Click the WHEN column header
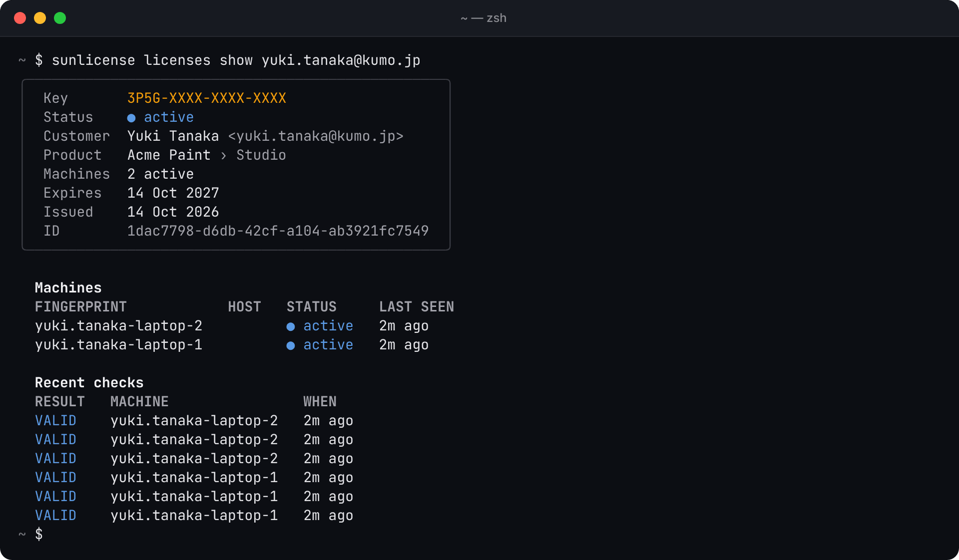This screenshot has height=560, width=959. 320,402
